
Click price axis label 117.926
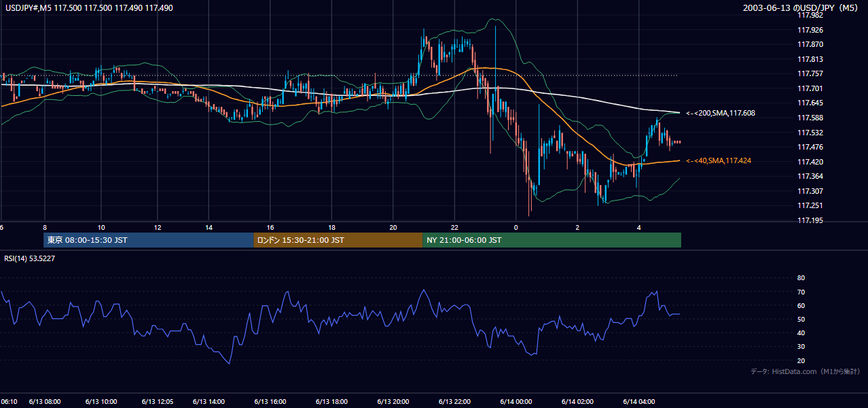[810, 30]
